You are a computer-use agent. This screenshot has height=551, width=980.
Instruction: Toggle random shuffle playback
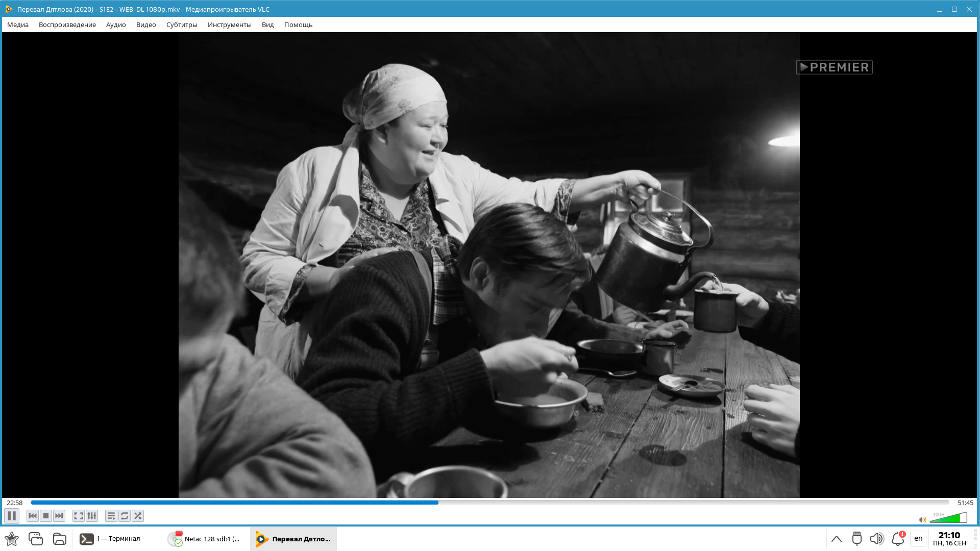coord(138,516)
